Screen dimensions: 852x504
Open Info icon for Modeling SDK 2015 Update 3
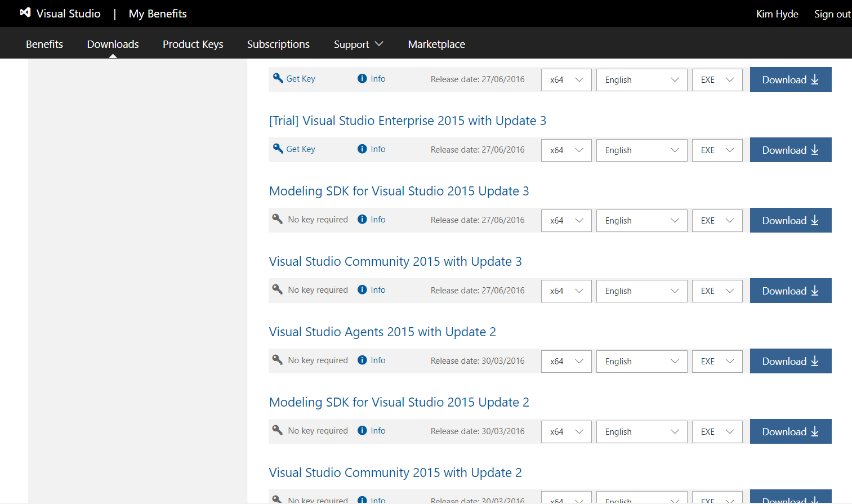click(x=362, y=220)
